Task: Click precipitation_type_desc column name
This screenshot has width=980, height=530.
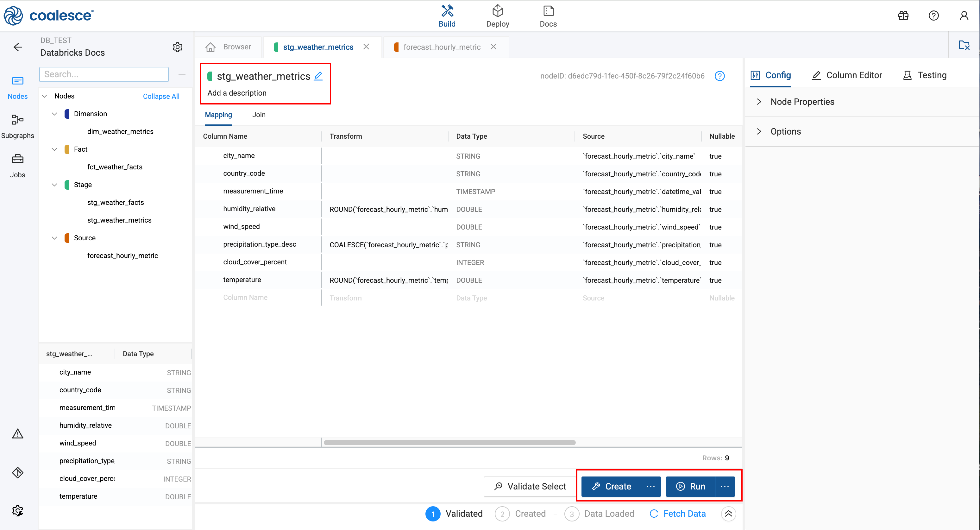Action: [260, 244]
